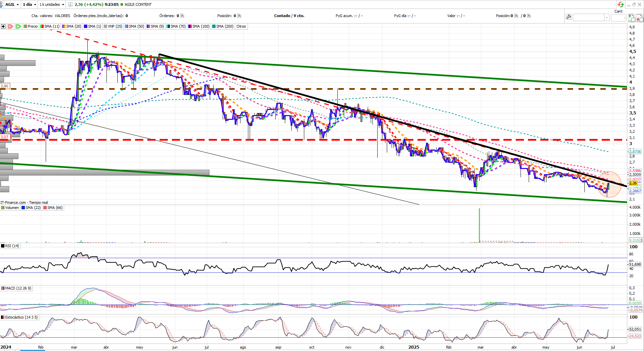This screenshot has width=644, height=351.
Task: Click the MACD value -0,0574 label
Action: [x=636, y=310]
